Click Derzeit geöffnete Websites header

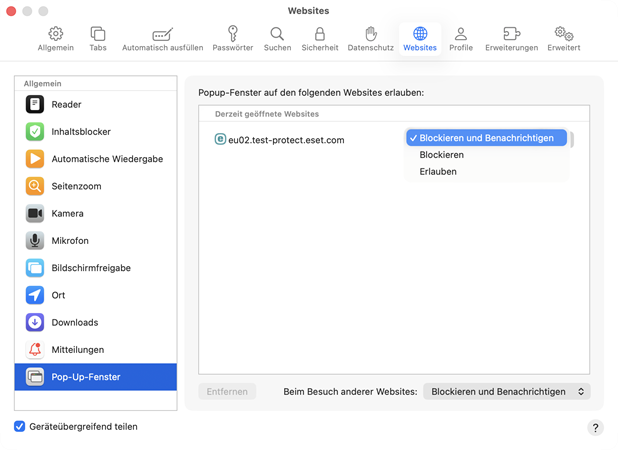[267, 114]
